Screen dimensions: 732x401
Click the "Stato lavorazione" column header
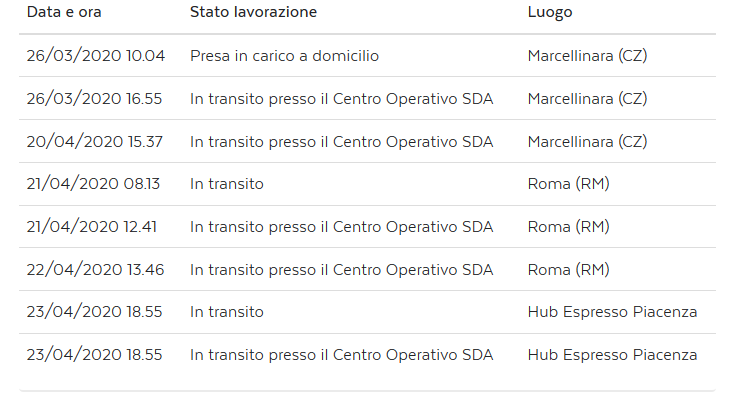pos(253,13)
